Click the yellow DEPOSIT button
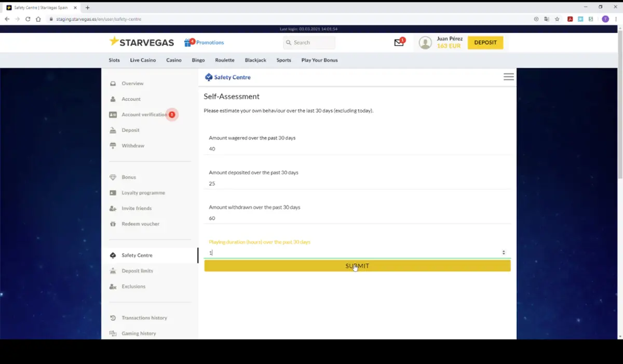 (x=485, y=43)
